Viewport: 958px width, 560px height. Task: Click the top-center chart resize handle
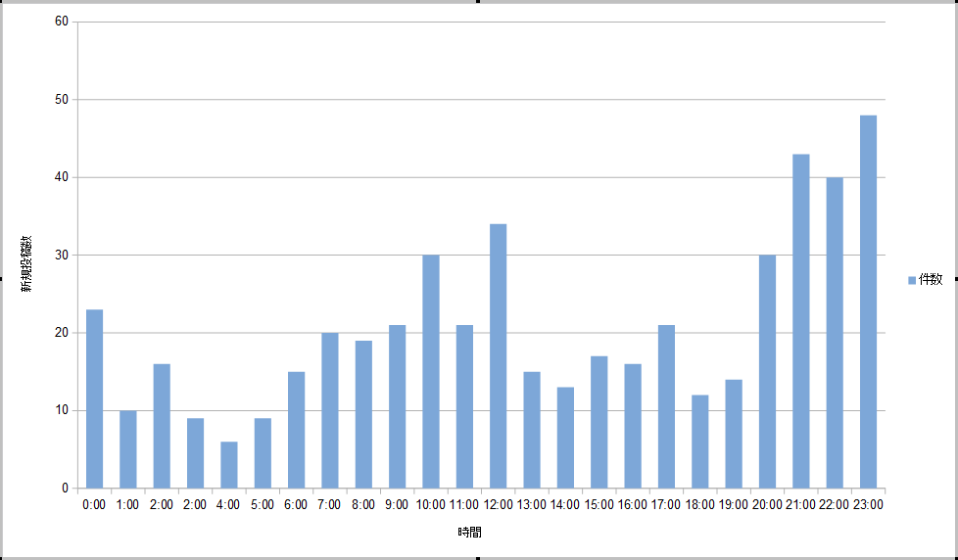[479, 2]
